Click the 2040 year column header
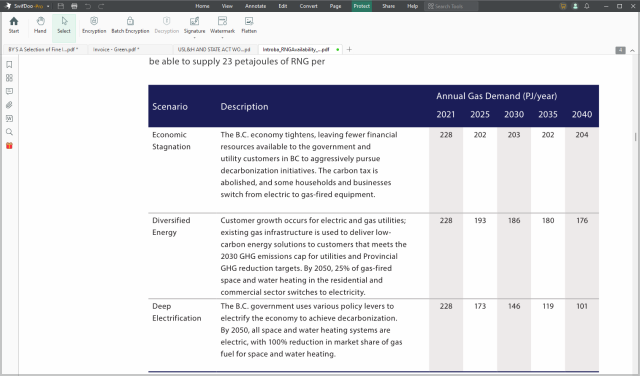Viewport: 640px width, 376px height. (x=582, y=114)
